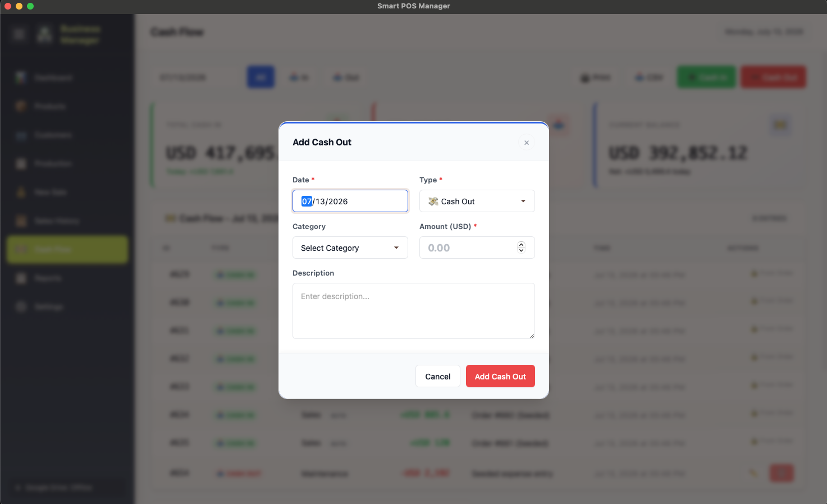Image resolution: width=827 pixels, height=504 pixels.
Task: Submit with the red Add Cash Out button
Action: [500, 376]
